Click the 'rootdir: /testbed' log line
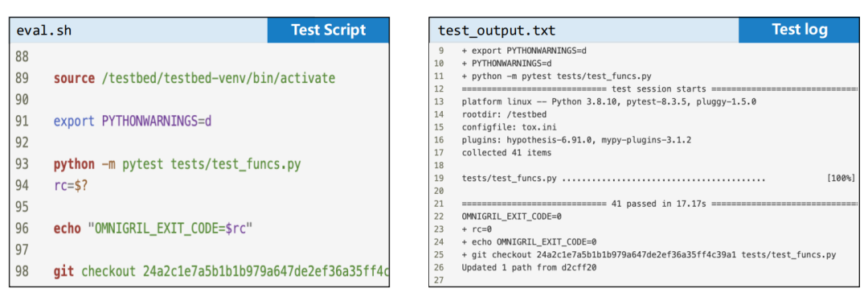Viewport: 868px width, 305px height. (x=504, y=114)
